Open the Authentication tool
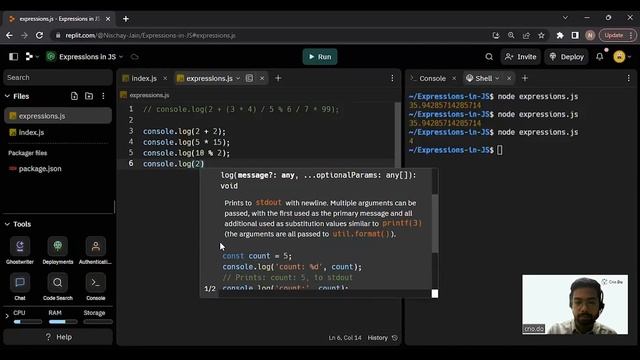Screen dimensions: 640x360 tap(96, 250)
